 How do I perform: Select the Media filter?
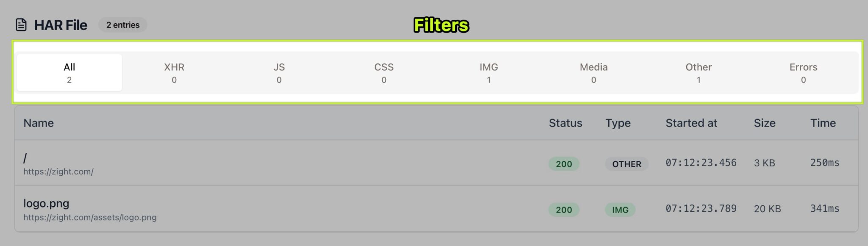pyautogui.click(x=593, y=72)
